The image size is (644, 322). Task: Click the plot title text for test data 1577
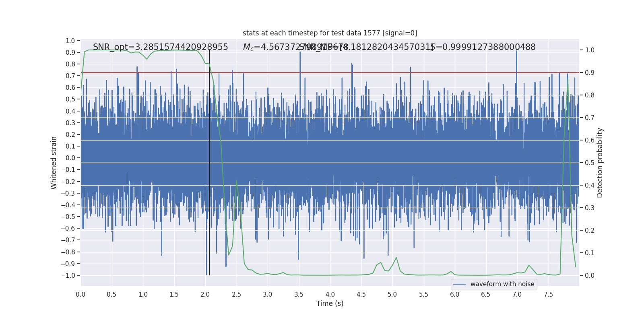tap(330, 33)
